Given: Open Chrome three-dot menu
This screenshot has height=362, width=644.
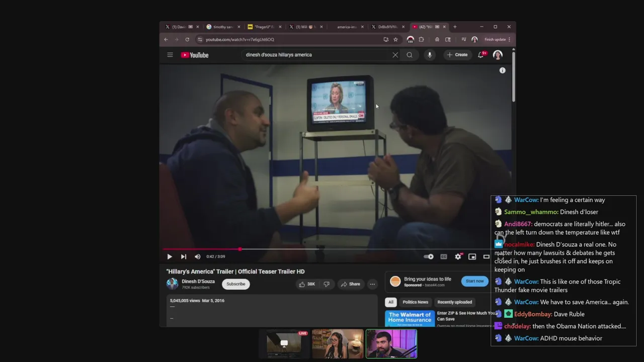Looking at the screenshot, I should click(509, 39).
